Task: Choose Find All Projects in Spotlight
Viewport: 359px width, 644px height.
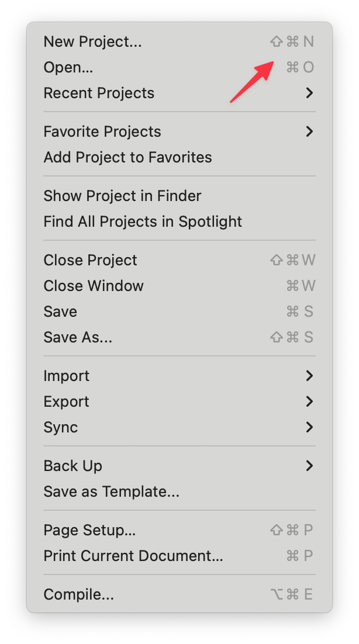Action: (143, 221)
